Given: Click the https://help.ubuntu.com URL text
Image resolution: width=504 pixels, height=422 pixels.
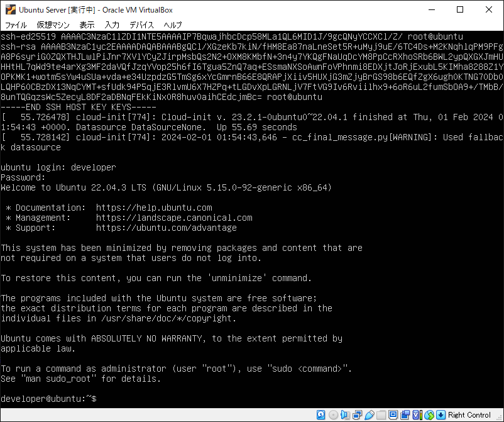Looking at the screenshot, I should coord(154,208).
